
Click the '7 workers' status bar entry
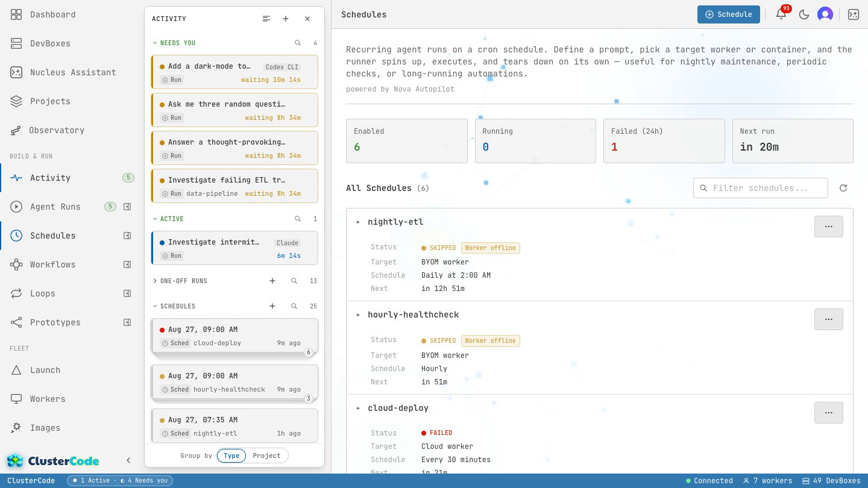pyautogui.click(x=767, y=481)
